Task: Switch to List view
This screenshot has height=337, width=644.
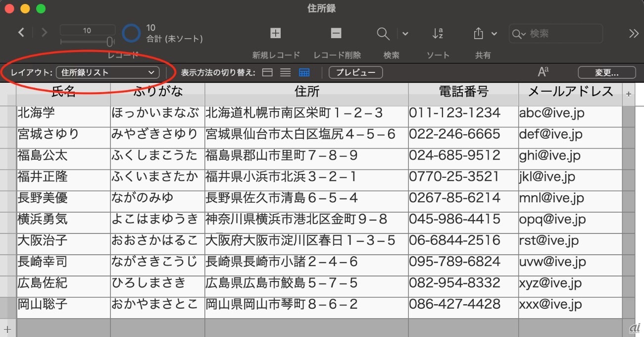Action: pos(285,73)
